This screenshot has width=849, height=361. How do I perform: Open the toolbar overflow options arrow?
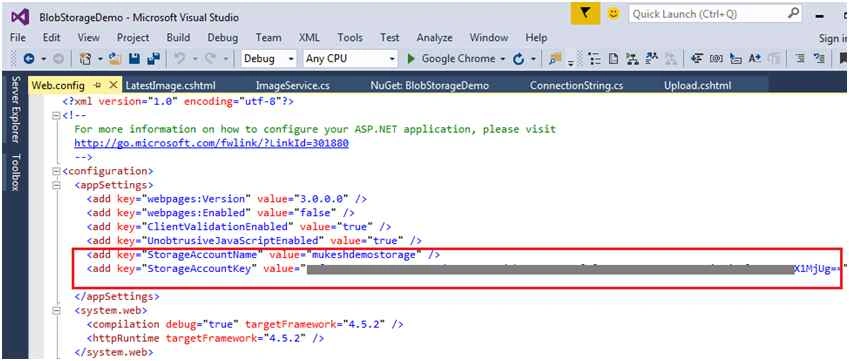[571, 62]
